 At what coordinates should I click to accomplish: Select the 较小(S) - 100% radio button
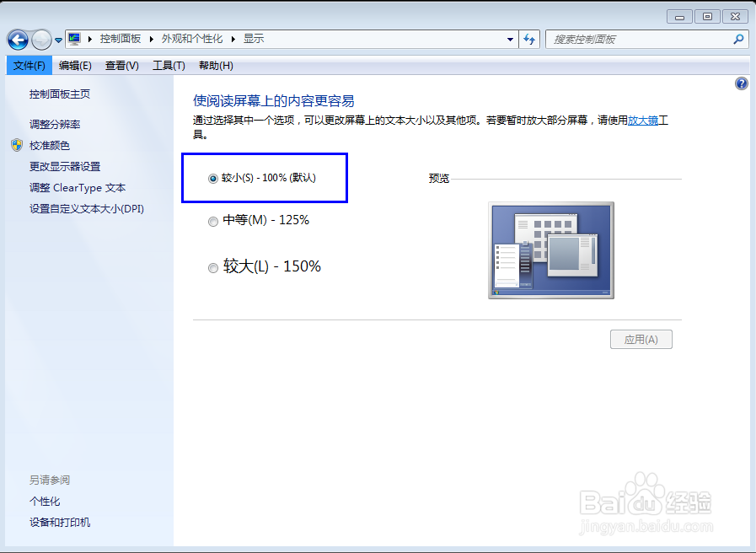(213, 178)
